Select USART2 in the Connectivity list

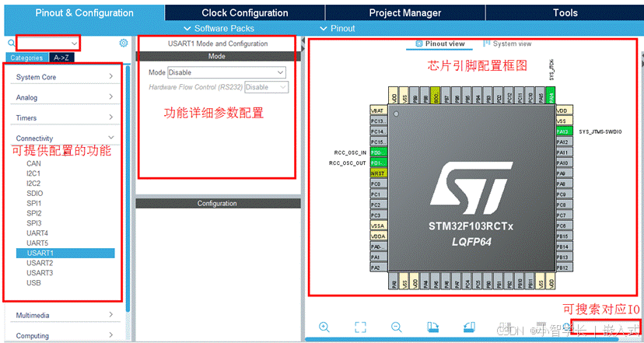pyautogui.click(x=40, y=263)
